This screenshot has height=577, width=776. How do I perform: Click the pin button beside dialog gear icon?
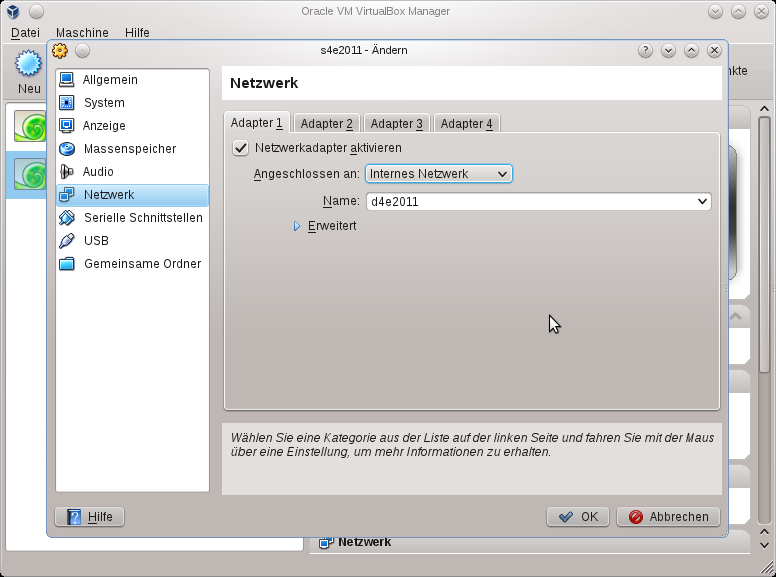(x=83, y=50)
